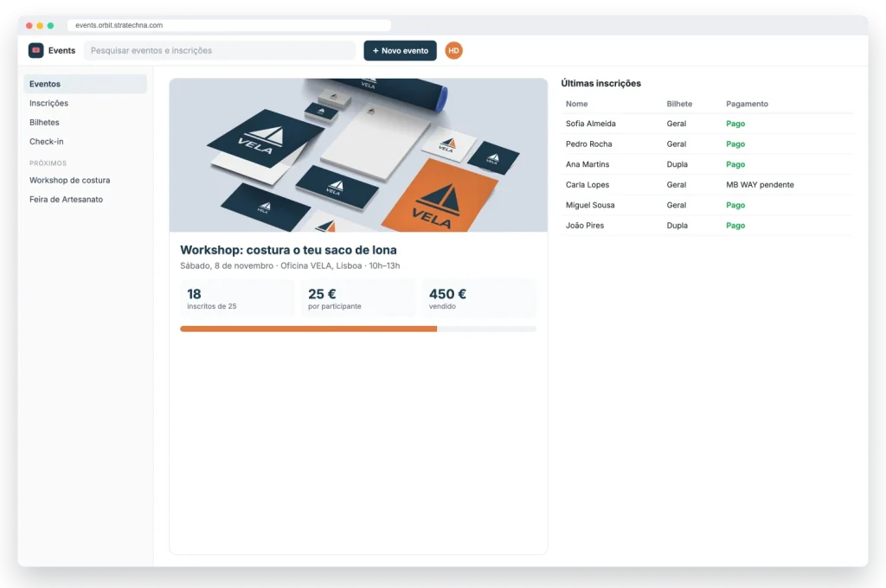Click the Pago status for Sofia Almeida
The width and height of the screenshot is (886, 588).
point(735,124)
